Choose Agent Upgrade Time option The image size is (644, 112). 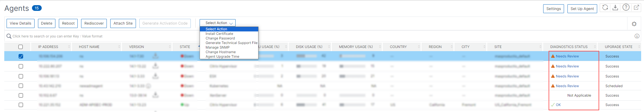pos(229,57)
